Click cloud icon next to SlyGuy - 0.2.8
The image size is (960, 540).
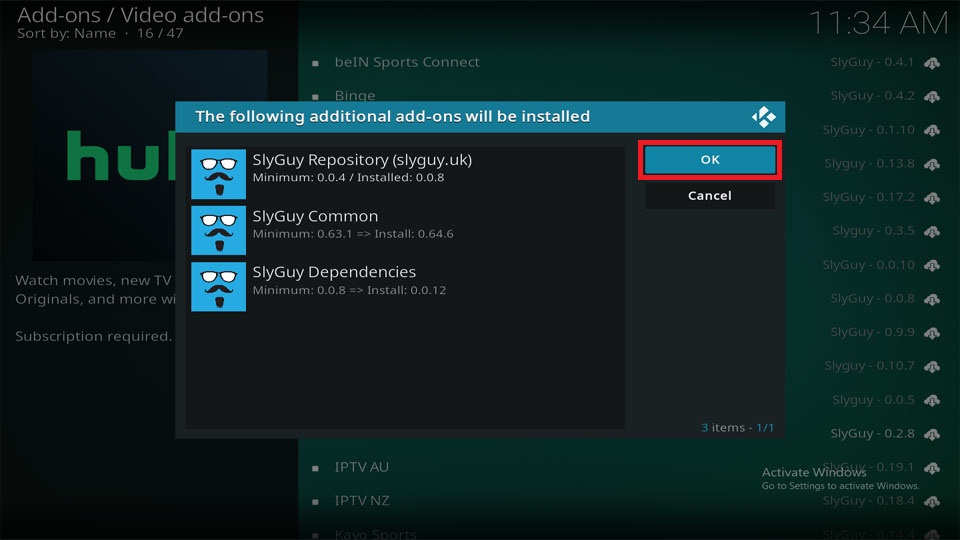(932, 433)
